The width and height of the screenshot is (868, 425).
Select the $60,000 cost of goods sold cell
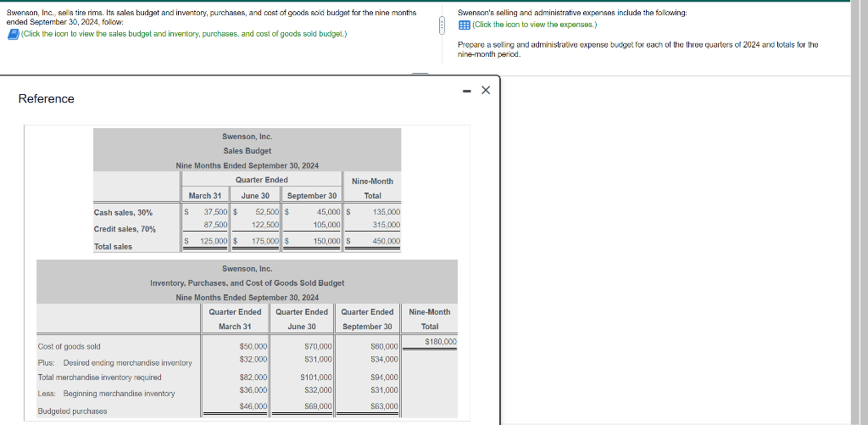(x=384, y=346)
